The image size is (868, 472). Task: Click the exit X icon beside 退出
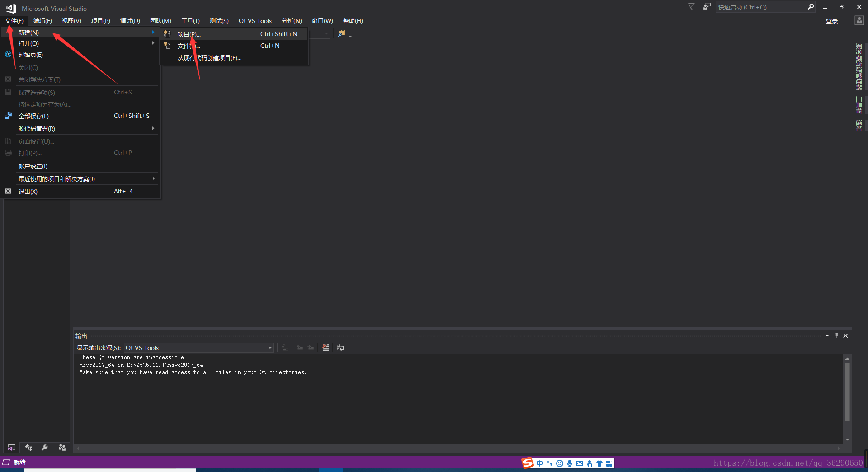tap(8, 191)
